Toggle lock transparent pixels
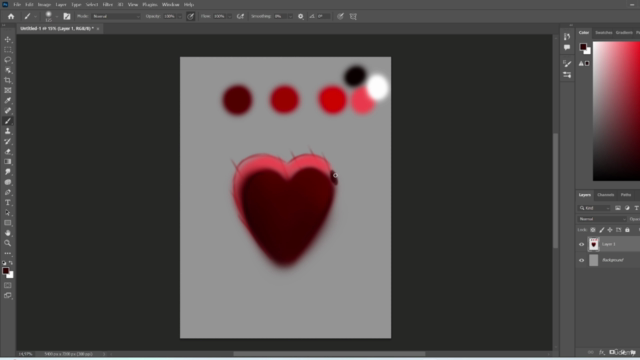Image resolution: width=640 pixels, height=360 pixels. point(593,230)
